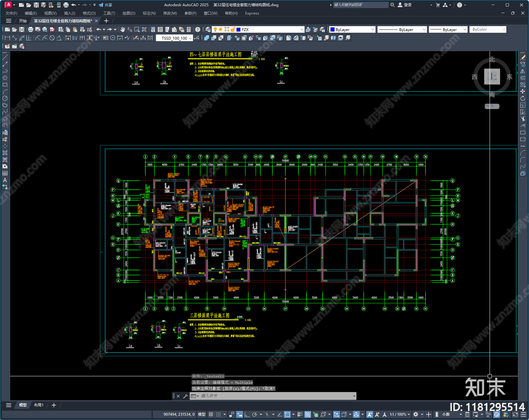Toggle the drawing grid display in status bar
529x420 pixels.
pyautogui.click(x=211, y=414)
